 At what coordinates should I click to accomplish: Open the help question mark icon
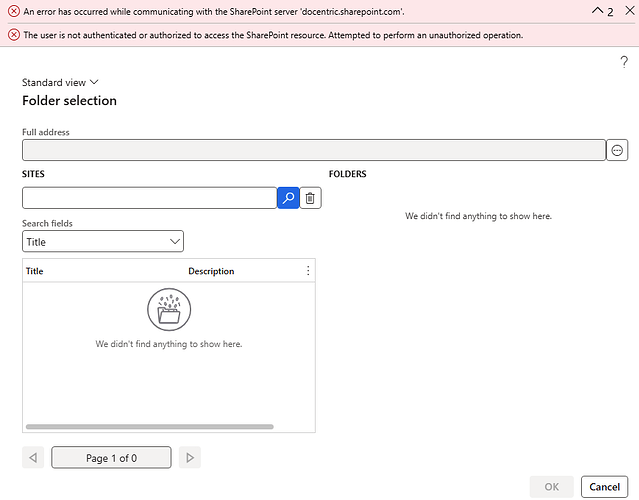click(624, 62)
